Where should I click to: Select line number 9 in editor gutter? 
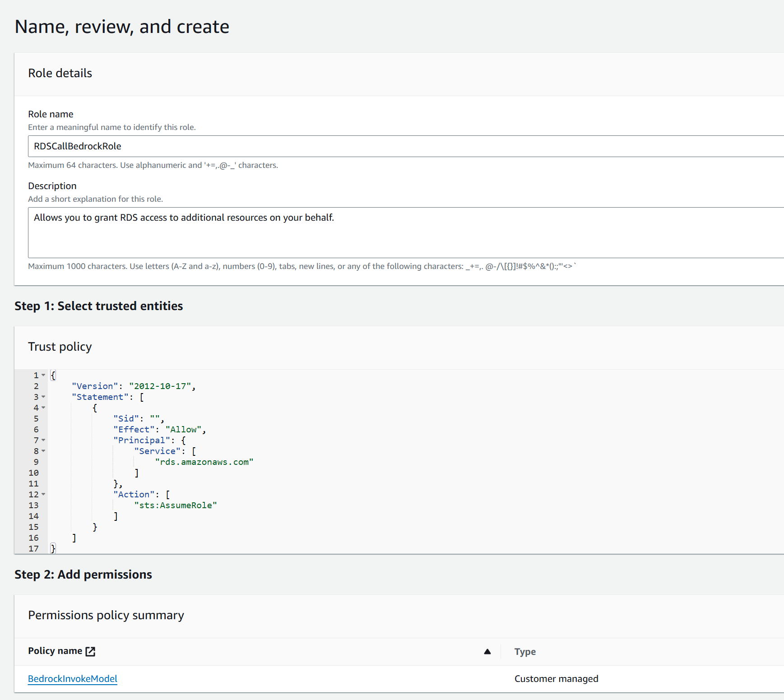coord(36,462)
